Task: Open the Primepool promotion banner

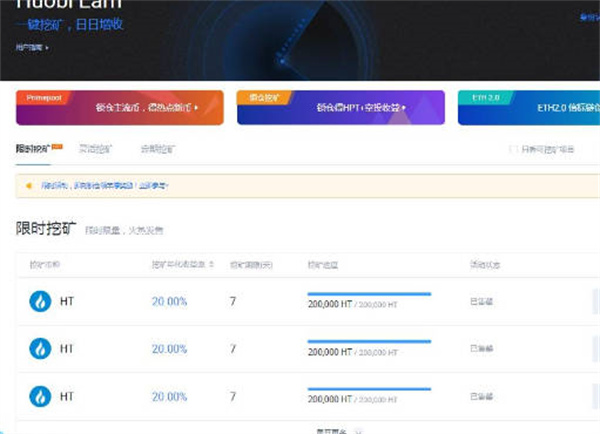Action: 120,108
